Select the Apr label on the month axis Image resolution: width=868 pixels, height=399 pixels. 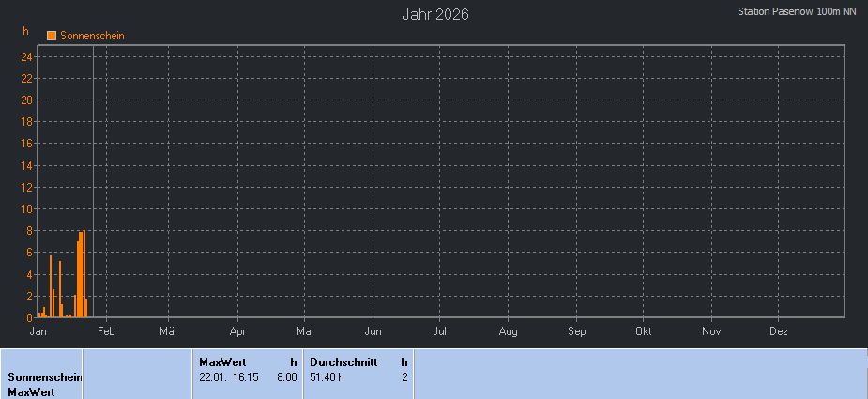tap(237, 331)
